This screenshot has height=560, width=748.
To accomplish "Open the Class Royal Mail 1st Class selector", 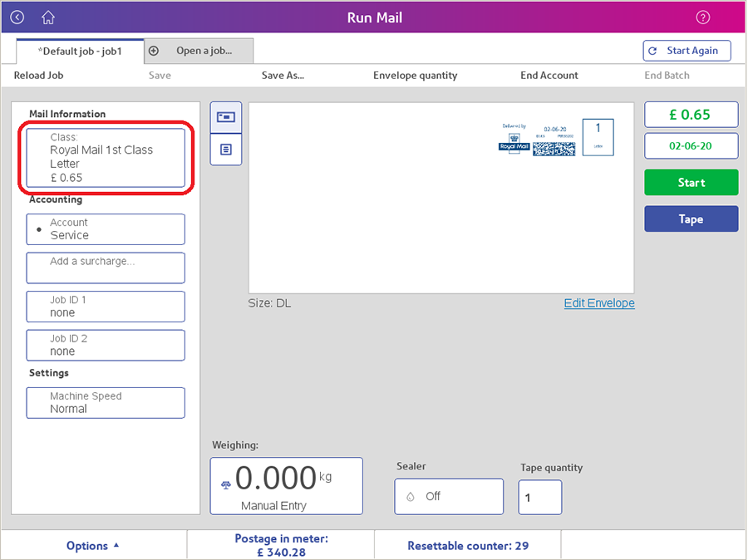I will pyautogui.click(x=106, y=158).
